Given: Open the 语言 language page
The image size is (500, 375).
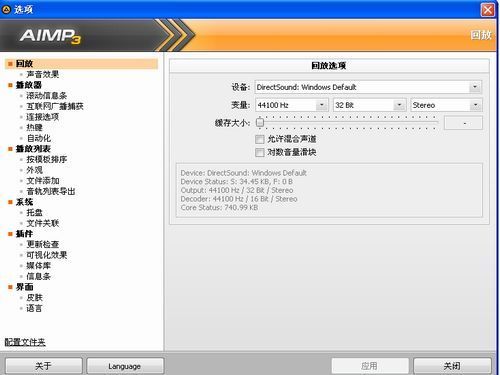Looking at the screenshot, I should [35, 308].
